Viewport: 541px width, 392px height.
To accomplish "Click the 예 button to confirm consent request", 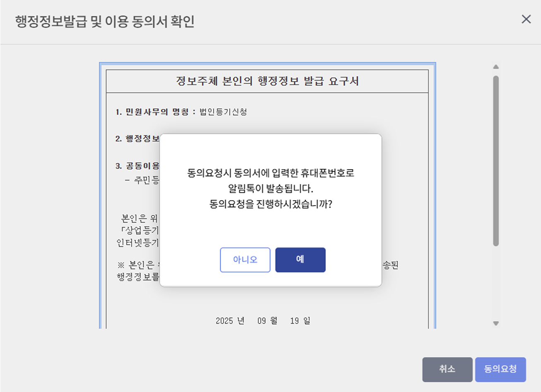I will (x=301, y=260).
